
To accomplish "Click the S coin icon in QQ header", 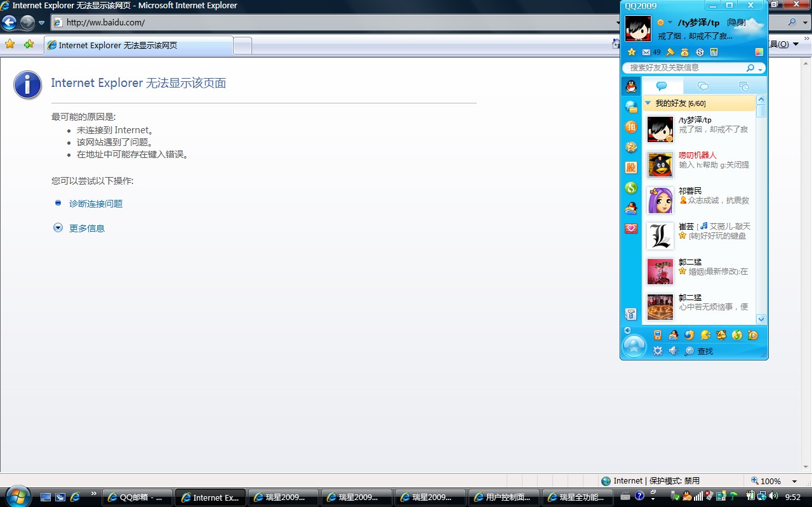I will [x=700, y=52].
